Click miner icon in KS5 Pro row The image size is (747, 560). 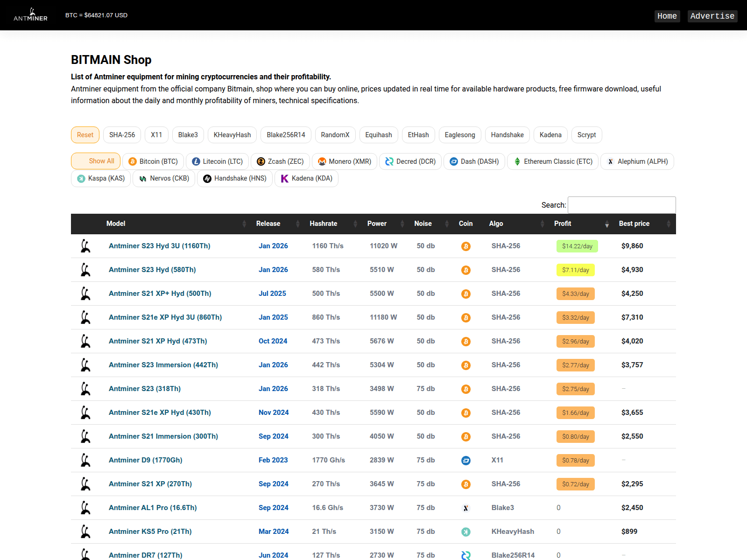[x=85, y=532]
